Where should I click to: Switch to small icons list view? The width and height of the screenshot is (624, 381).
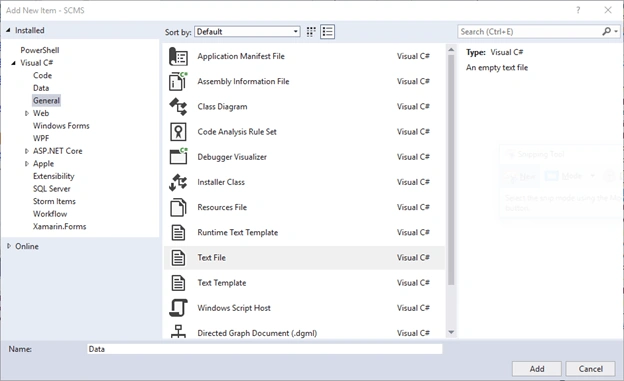point(328,32)
